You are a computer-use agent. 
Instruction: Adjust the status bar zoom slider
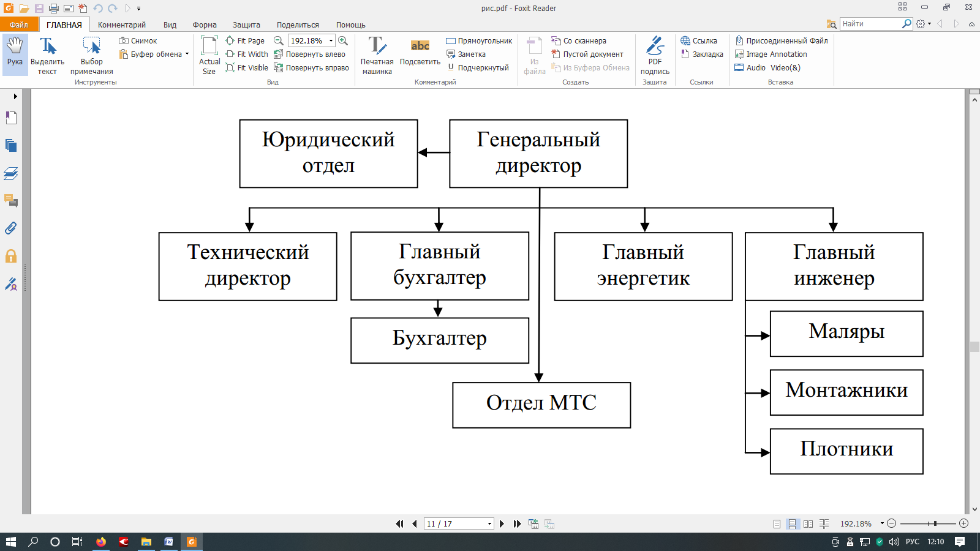tap(935, 523)
